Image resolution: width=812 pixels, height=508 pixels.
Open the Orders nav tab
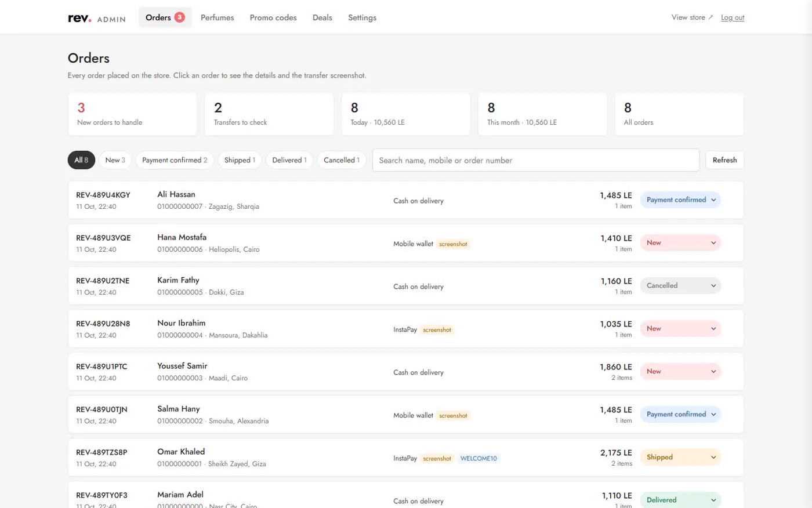[x=165, y=17]
